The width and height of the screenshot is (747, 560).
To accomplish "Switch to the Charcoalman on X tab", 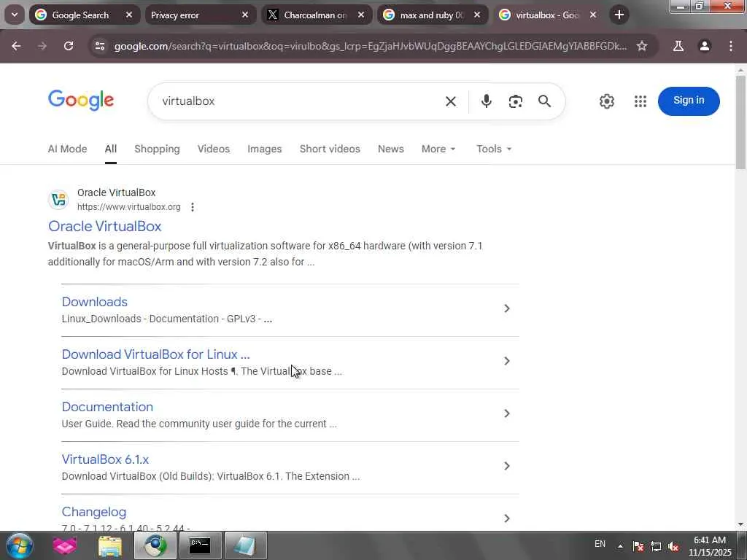I will click(316, 15).
